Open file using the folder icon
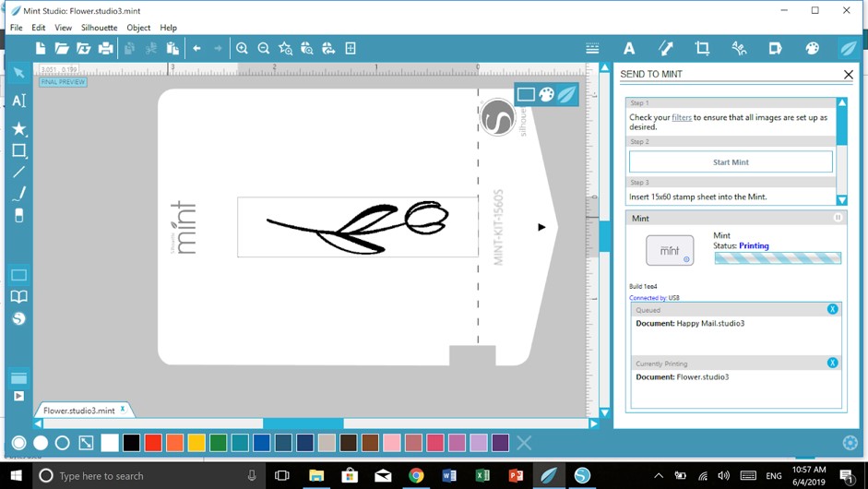 pyautogui.click(x=62, y=49)
